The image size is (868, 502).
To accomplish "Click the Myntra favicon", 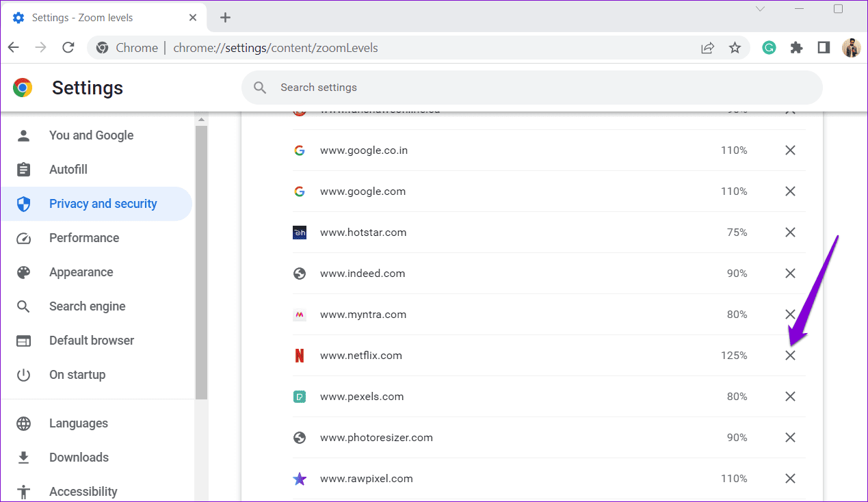I will (x=299, y=315).
